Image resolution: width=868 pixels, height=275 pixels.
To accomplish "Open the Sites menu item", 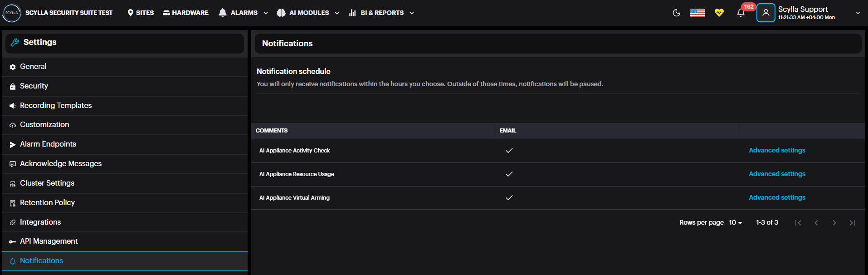I will pyautogui.click(x=141, y=13).
